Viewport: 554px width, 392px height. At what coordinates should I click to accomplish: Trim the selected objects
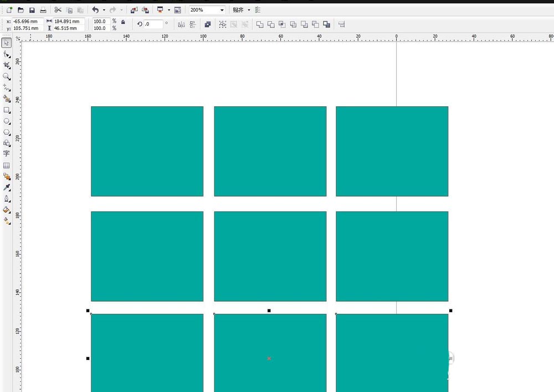tap(271, 24)
